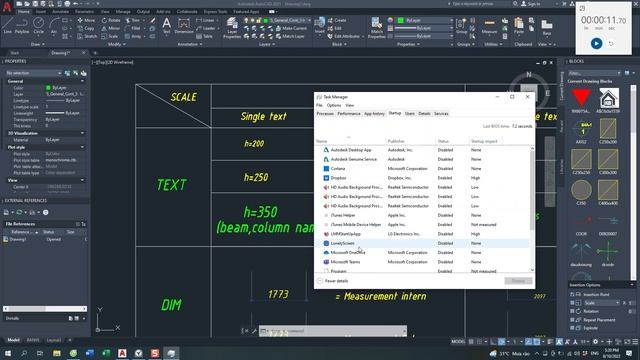Select the Arc tool
This screenshot has width=640, height=360.
coord(54,25)
